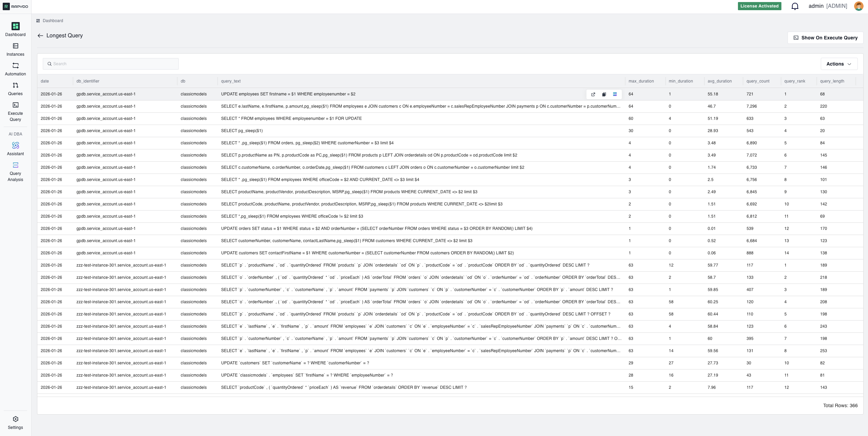
Task: Open the notification bell
Action: click(795, 6)
